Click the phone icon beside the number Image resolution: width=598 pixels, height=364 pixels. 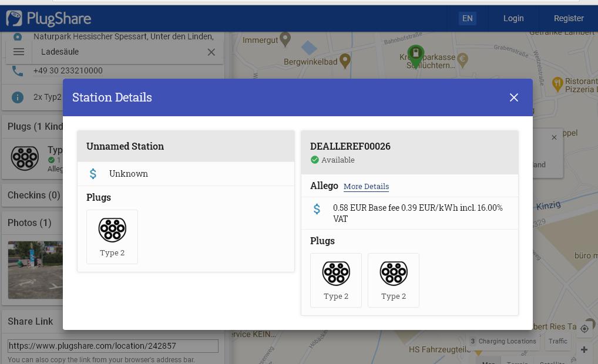18,71
